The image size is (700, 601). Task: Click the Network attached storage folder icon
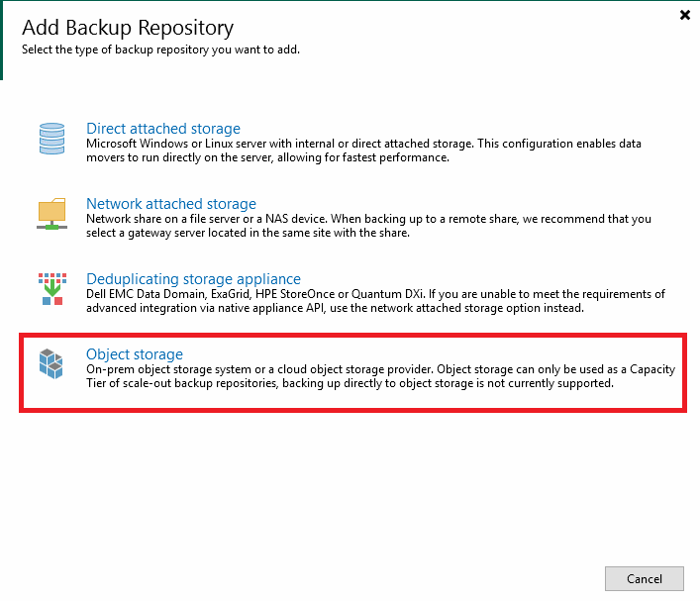click(x=51, y=214)
